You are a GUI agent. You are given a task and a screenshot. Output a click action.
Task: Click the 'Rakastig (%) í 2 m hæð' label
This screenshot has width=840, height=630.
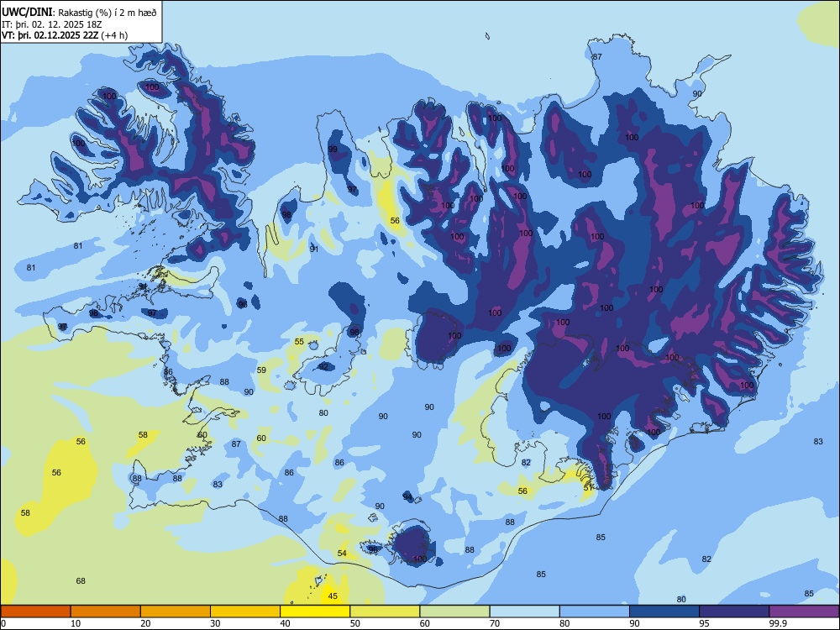pyautogui.click(x=108, y=13)
